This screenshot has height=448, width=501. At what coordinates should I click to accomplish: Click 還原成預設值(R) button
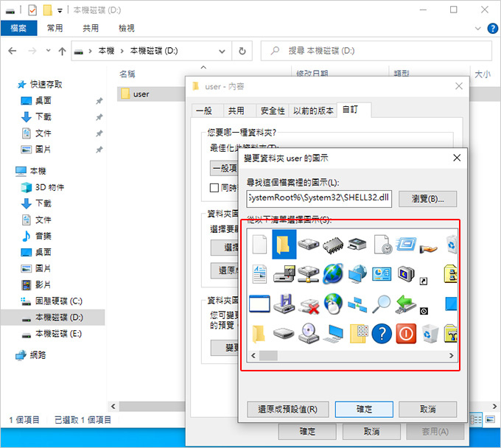tap(287, 410)
